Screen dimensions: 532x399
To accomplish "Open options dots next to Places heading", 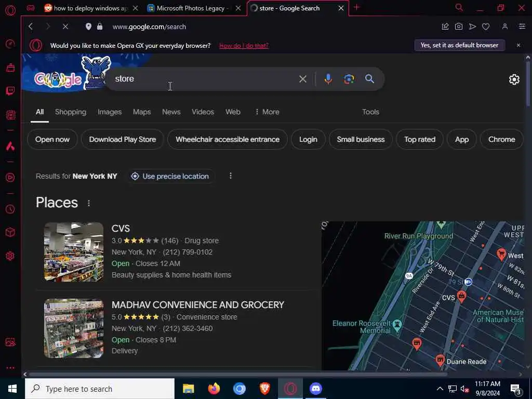I will 89,203.
